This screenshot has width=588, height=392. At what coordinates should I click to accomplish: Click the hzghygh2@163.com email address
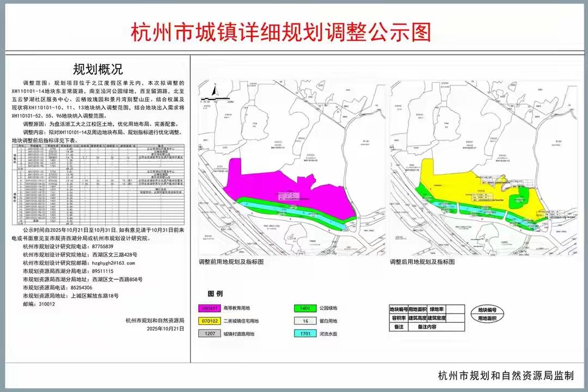coord(113,263)
